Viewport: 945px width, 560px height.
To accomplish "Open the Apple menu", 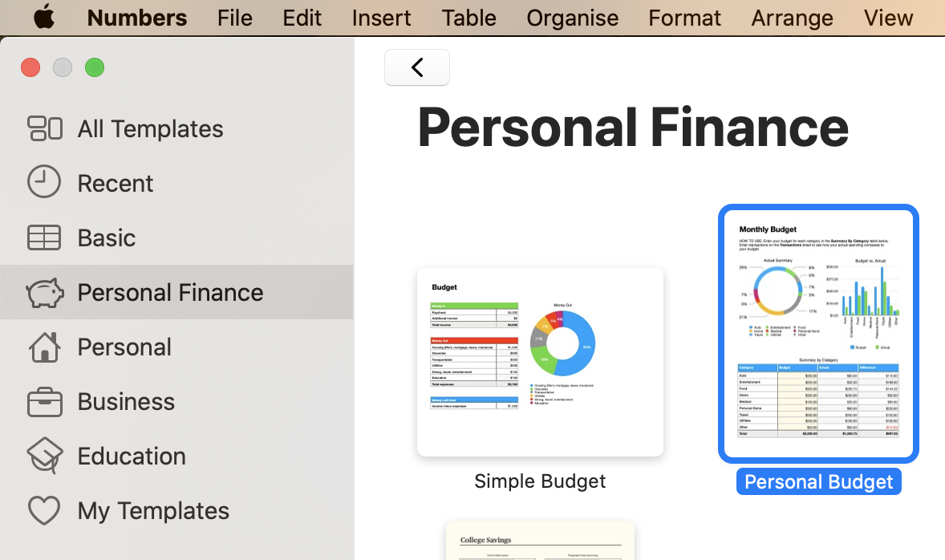I will [44, 18].
